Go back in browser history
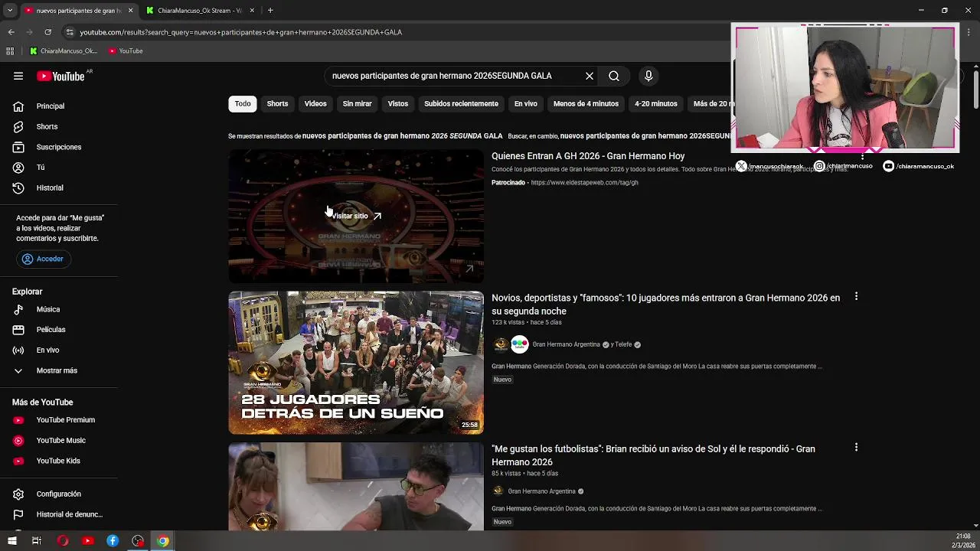 [11, 32]
